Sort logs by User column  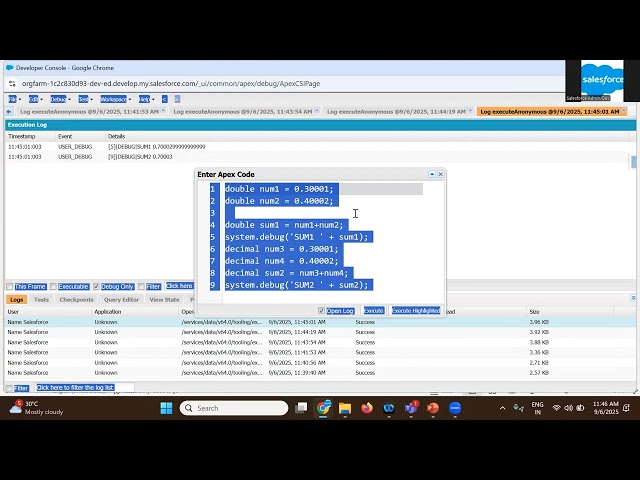pos(48,311)
